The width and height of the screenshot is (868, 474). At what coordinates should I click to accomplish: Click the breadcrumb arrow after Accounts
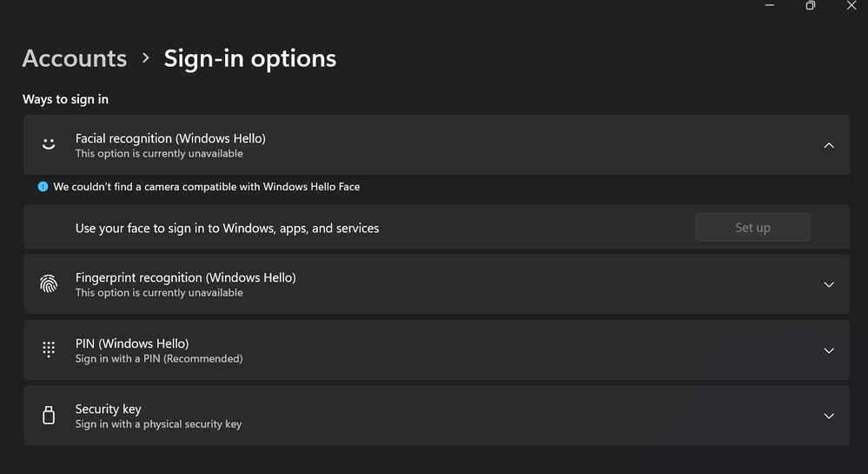[145, 58]
